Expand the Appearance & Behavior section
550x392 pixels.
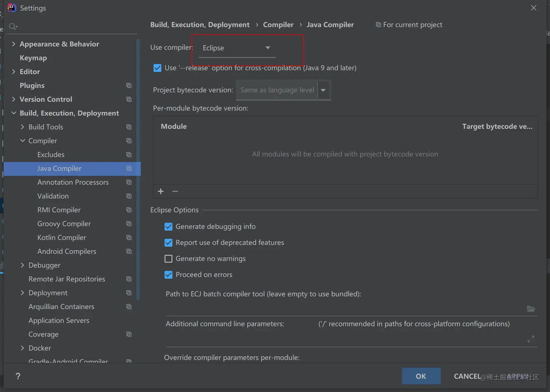(x=13, y=44)
